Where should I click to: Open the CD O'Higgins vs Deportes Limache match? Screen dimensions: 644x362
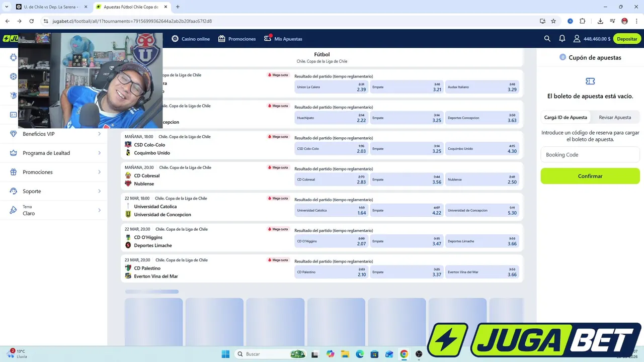[153, 241]
